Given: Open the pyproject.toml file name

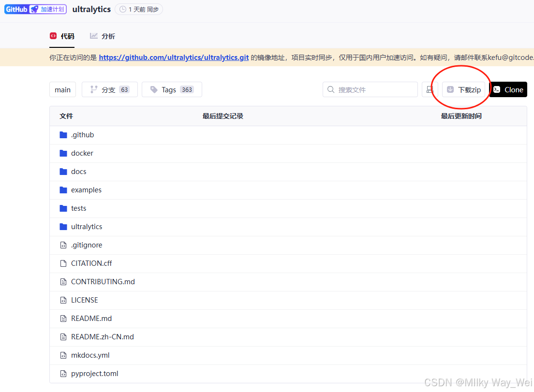Looking at the screenshot, I should pyautogui.click(x=95, y=374).
